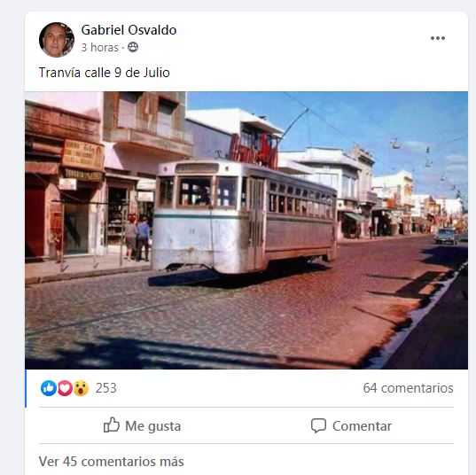Open Gabriel Osvaldo's profile name link
The width and height of the screenshot is (476, 475).
129,30
